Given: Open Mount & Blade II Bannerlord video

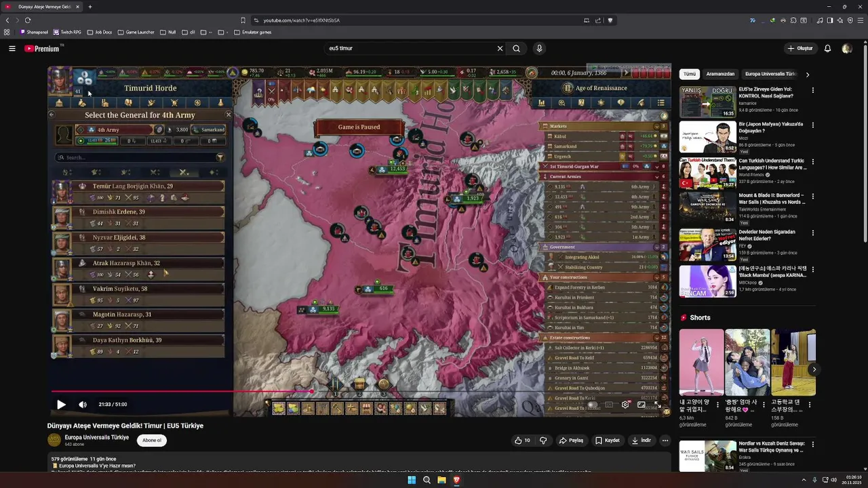Looking at the screenshot, I should 708,208.
